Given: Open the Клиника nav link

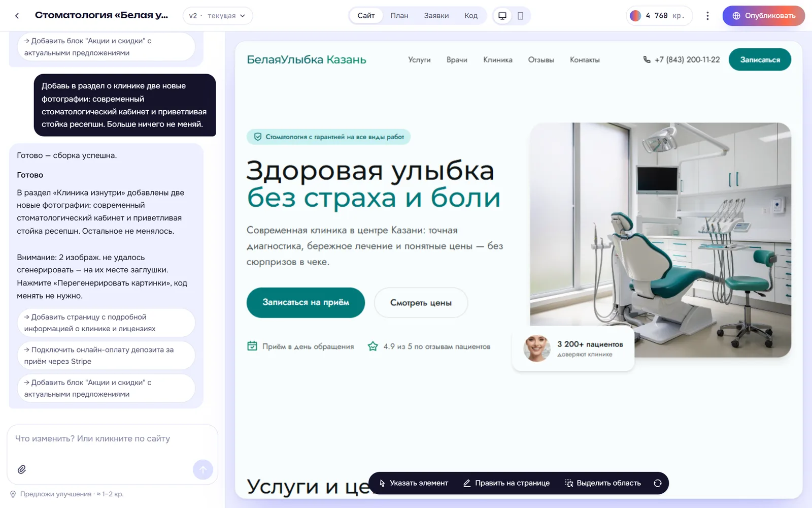Looking at the screenshot, I should [x=498, y=60].
